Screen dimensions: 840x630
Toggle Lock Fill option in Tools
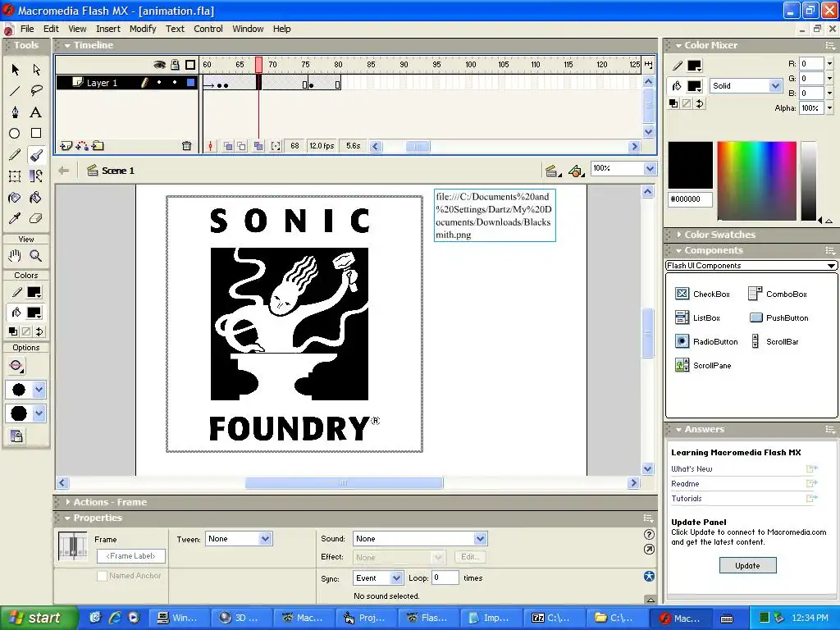(x=16, y=436)
